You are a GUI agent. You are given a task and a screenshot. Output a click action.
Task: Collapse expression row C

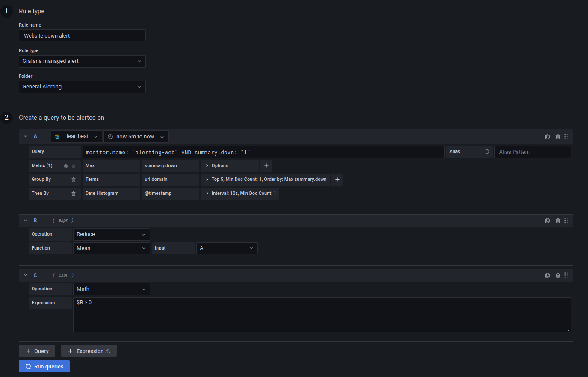[x=25, y=275]
